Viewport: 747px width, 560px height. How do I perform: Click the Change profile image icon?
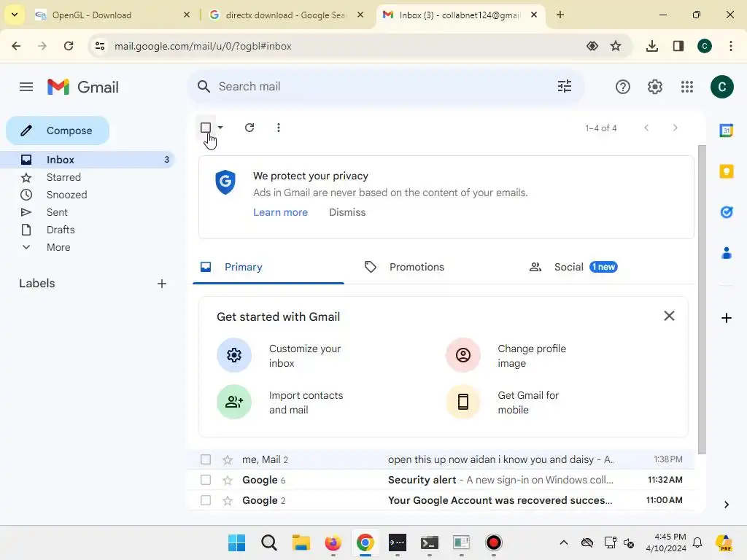coord(463,355)
